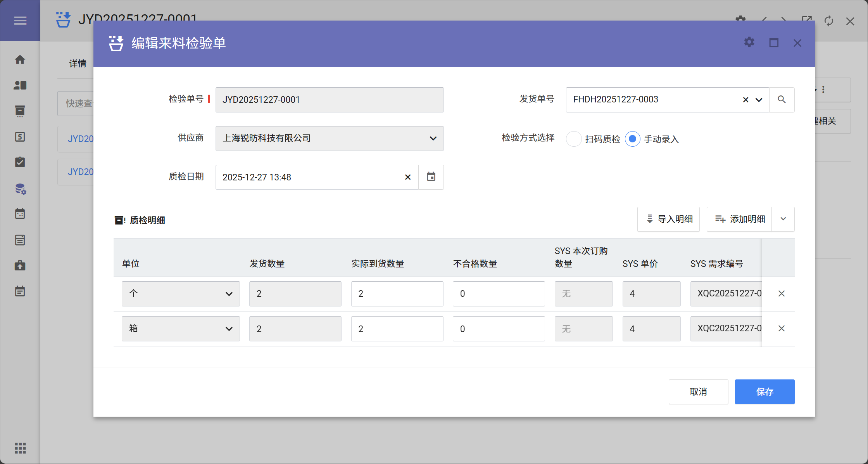Click the 导入明细 button
This screenshot has width=868, height=464.
coord(668,219)
